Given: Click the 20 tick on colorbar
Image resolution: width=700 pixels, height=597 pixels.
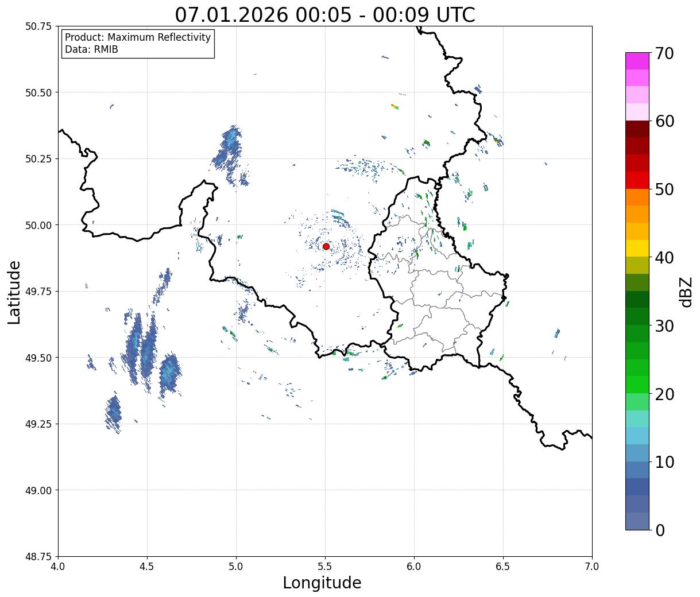Looking at the screenshot, I should coord(664,394).
